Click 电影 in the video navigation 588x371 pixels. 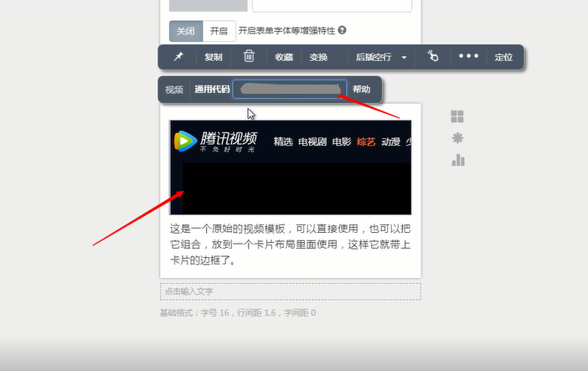[342, 142]
